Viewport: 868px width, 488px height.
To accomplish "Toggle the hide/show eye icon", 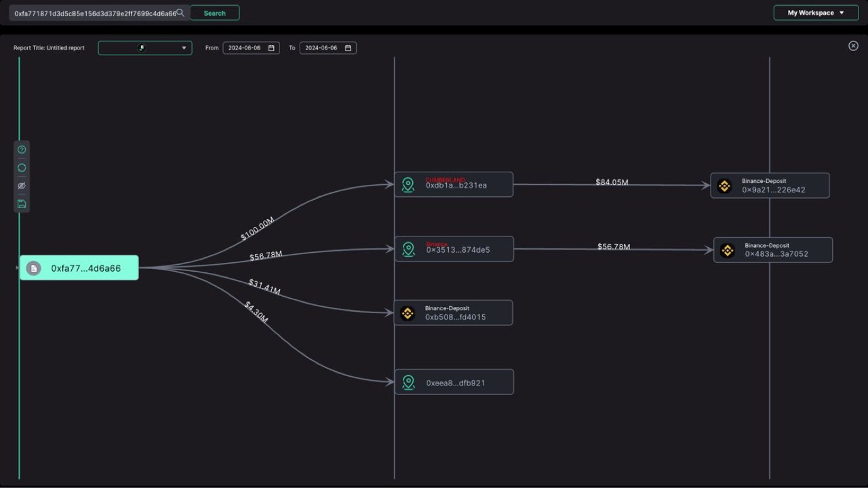I will (x=21, y=186).
